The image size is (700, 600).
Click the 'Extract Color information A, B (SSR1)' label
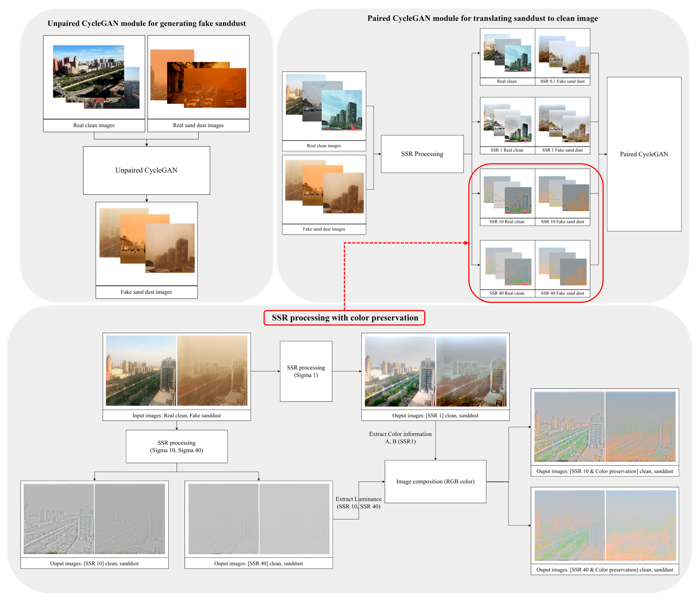tap(400, 438)
